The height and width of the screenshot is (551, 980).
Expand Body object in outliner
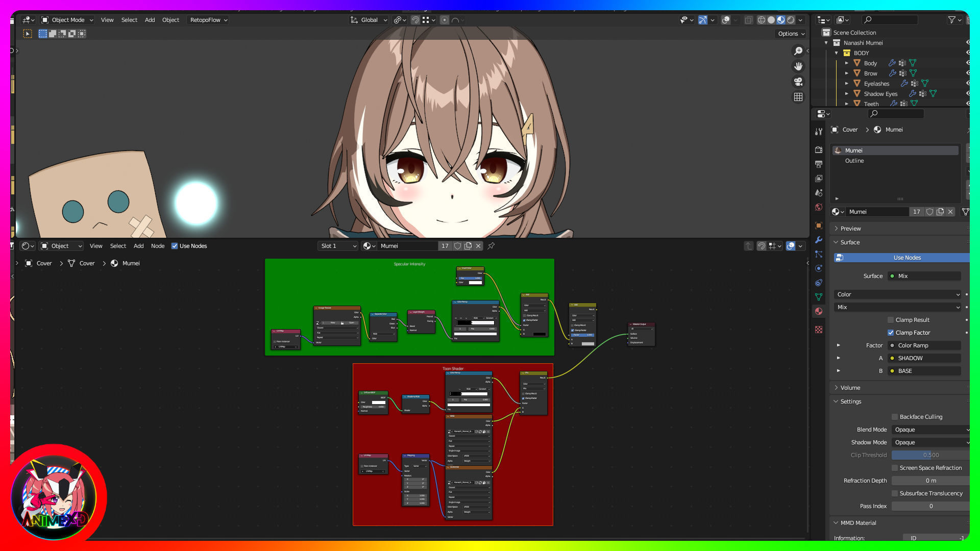tap(847, 63)
